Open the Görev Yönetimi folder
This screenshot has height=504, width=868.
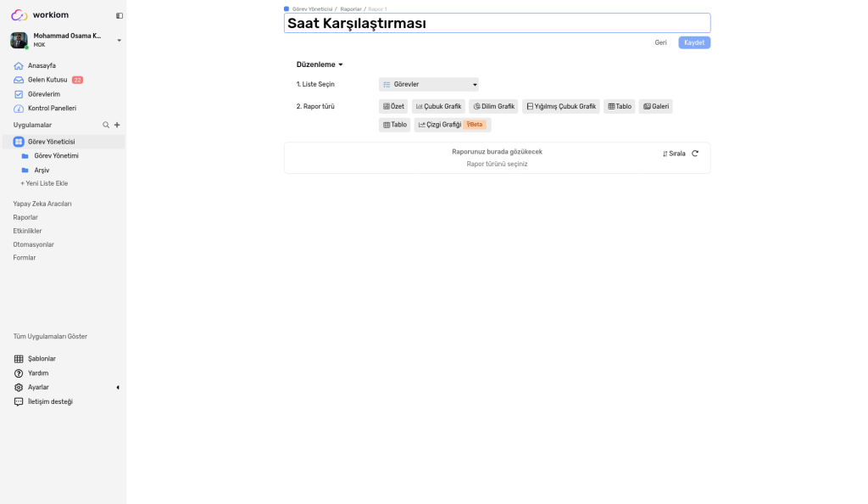(x=57, y=156)
